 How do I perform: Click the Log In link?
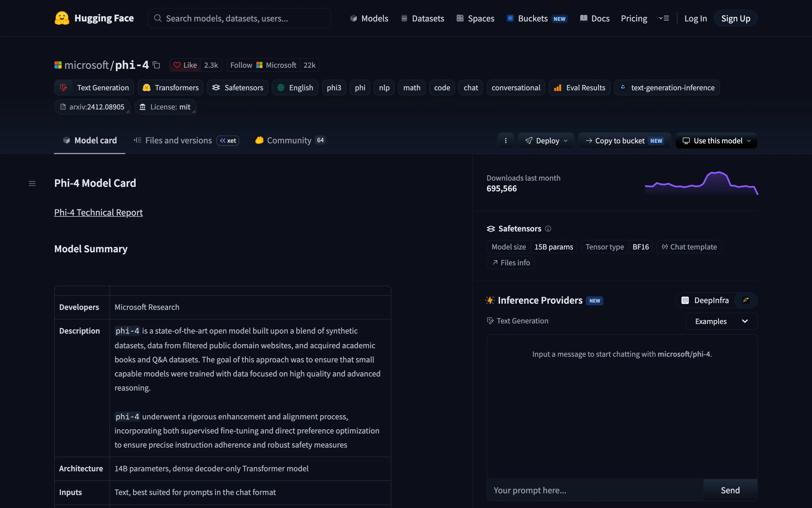[696, 18]
